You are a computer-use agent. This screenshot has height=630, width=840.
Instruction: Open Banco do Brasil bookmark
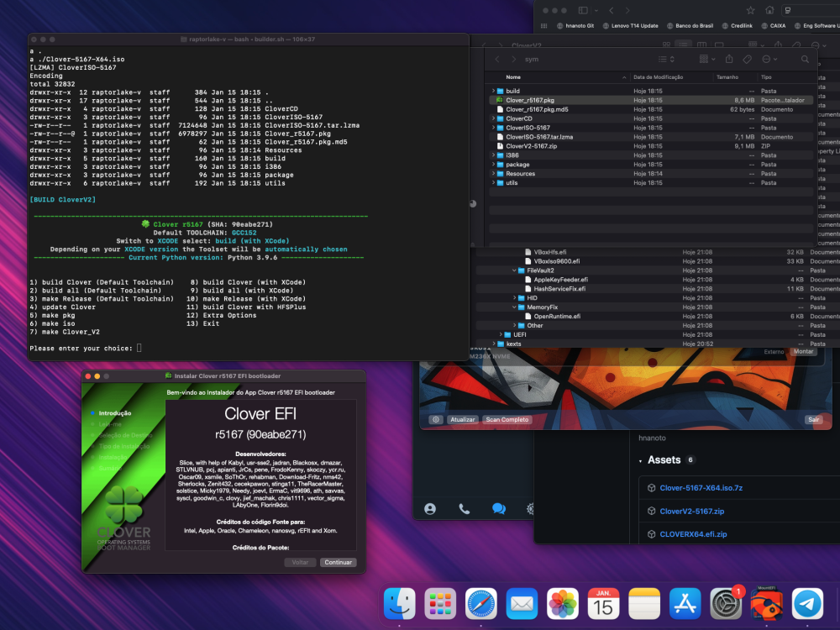click(690, 26)
